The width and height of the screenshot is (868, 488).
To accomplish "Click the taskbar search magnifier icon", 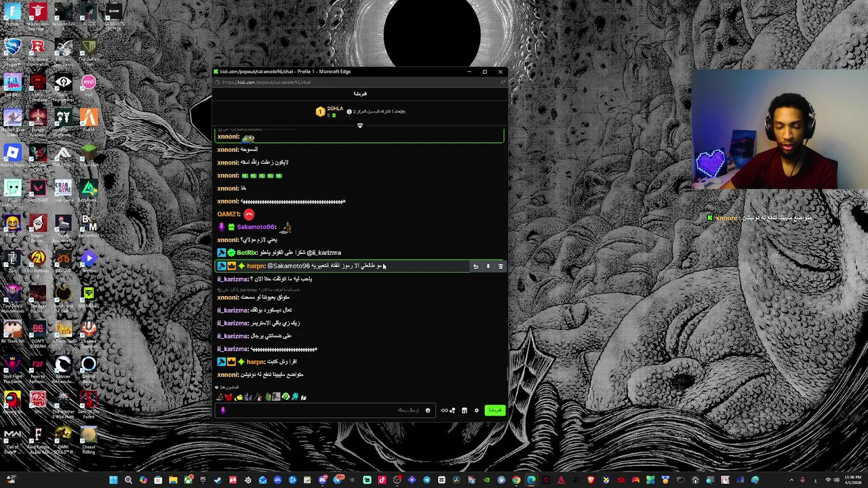I will (128, 481).
